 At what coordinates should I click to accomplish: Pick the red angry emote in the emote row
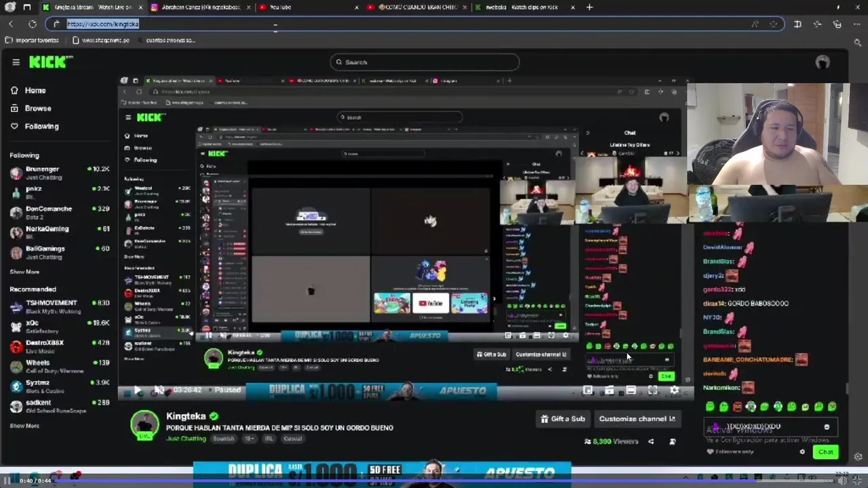(737, 407)
